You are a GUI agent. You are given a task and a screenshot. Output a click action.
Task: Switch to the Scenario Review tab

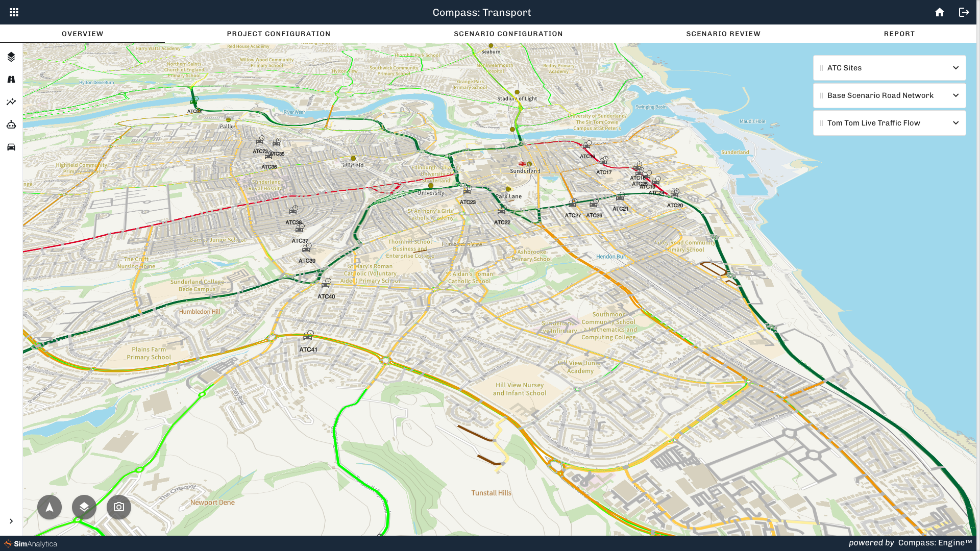point(723,34)
